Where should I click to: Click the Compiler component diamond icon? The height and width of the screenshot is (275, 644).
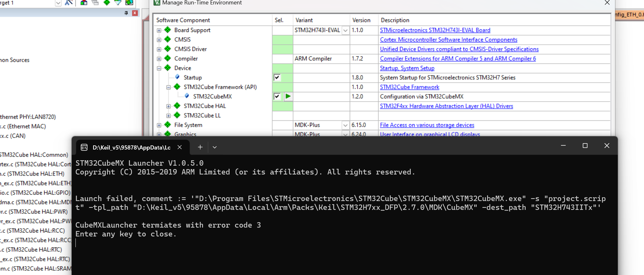(x=168, y=58)
